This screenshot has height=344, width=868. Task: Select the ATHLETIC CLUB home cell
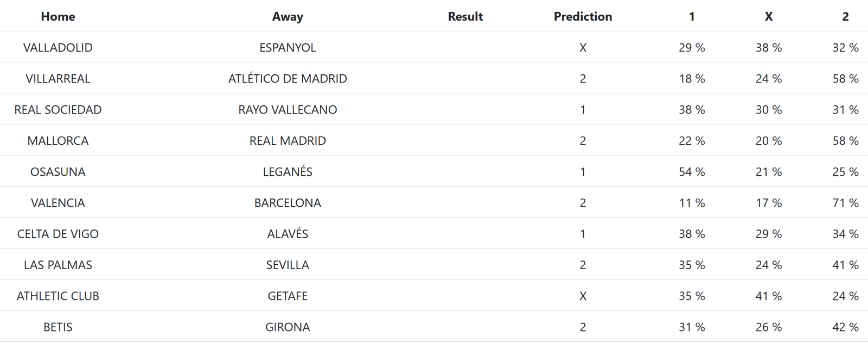(58, 296)
